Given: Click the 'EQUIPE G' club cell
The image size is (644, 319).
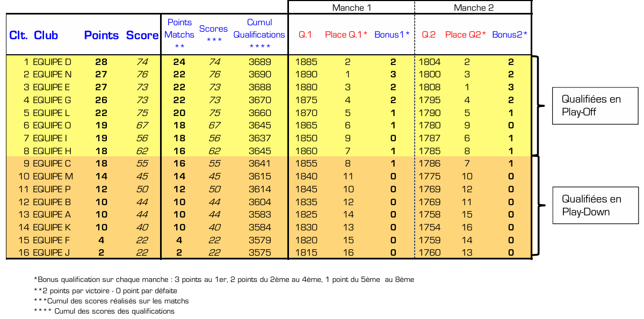Looking at the screenshot, I should [x=52, y=100].
